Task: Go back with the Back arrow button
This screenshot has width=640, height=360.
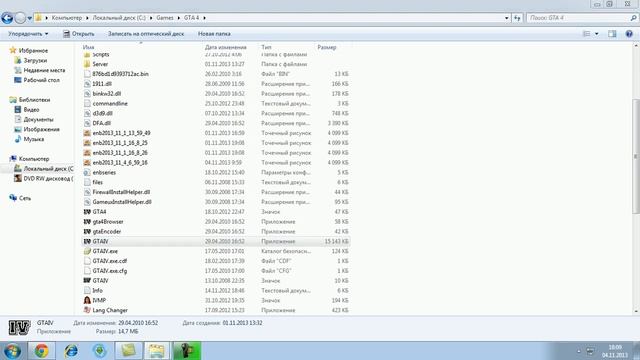Action: coord(7,18)
